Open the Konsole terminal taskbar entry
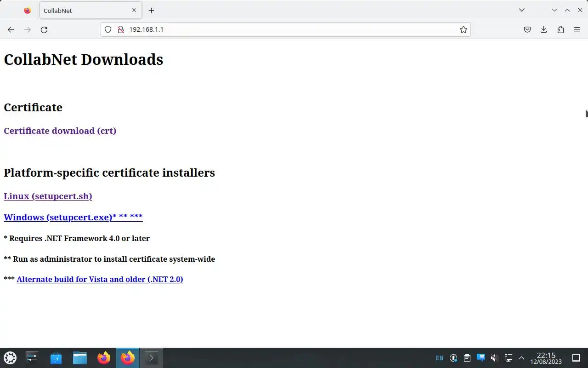Screen dimensions: 588x368 tap(152, 358)
